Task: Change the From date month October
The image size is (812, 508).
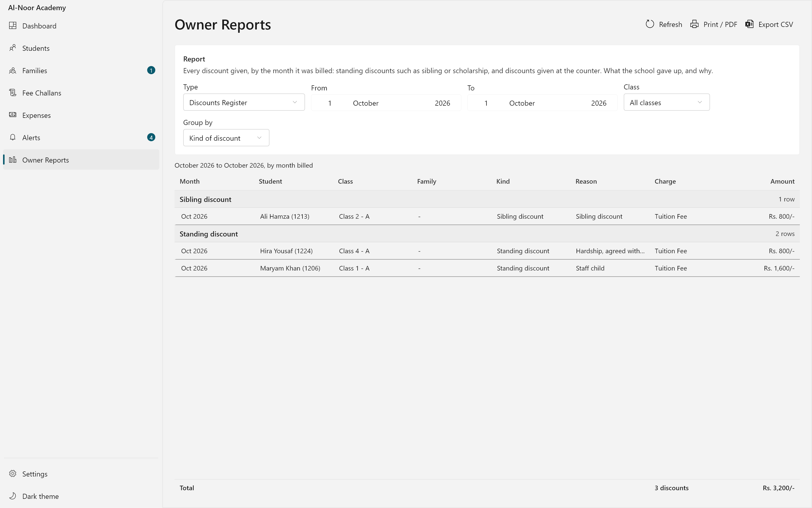Action: click(x=366, y=103)
